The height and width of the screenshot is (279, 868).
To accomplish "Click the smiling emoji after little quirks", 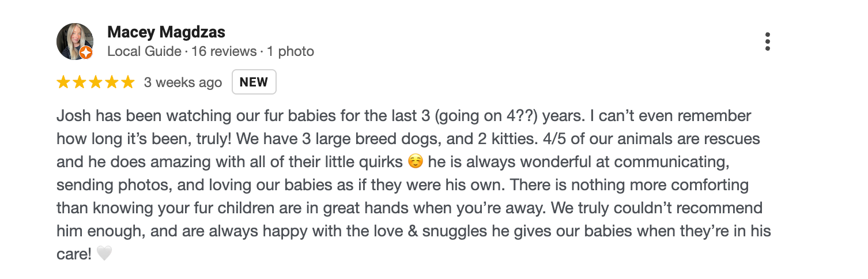I will (x=415, y=162).
